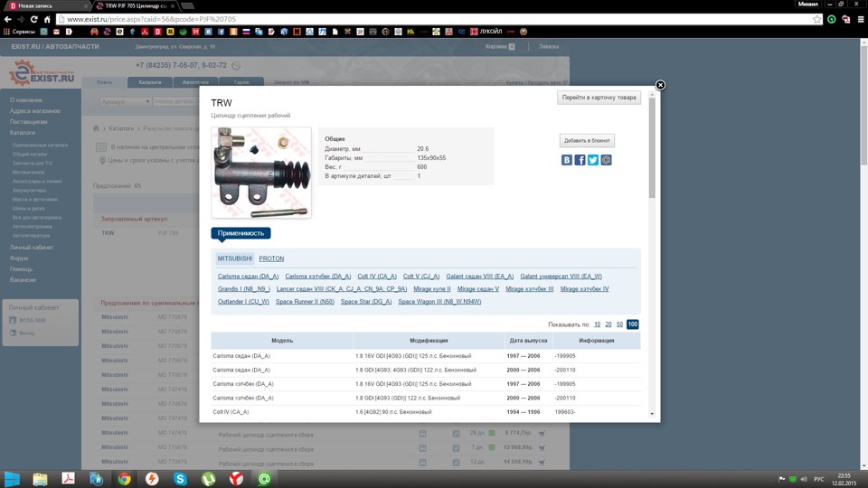Click 'Адреса магазинов' sidebar link

(35, 110)
